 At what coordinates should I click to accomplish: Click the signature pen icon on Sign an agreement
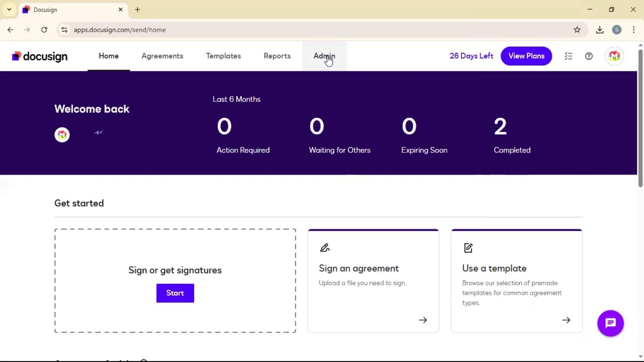(x=325, y=248)
